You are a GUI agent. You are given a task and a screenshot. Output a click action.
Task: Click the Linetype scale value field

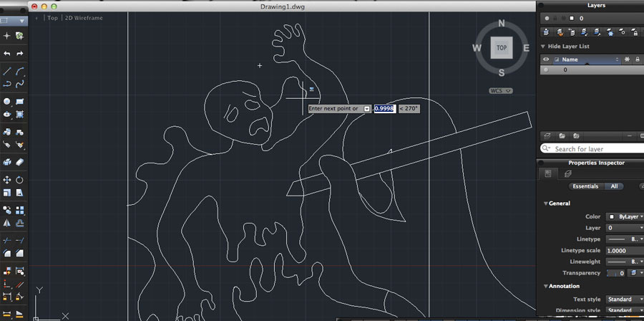click(x=623, y=251)
